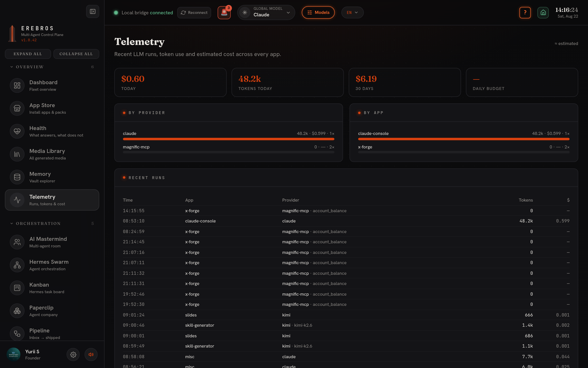Collapse the Orchestration section chevron
Viewport: 588px width, 368px height.
[x=11, y=223]
